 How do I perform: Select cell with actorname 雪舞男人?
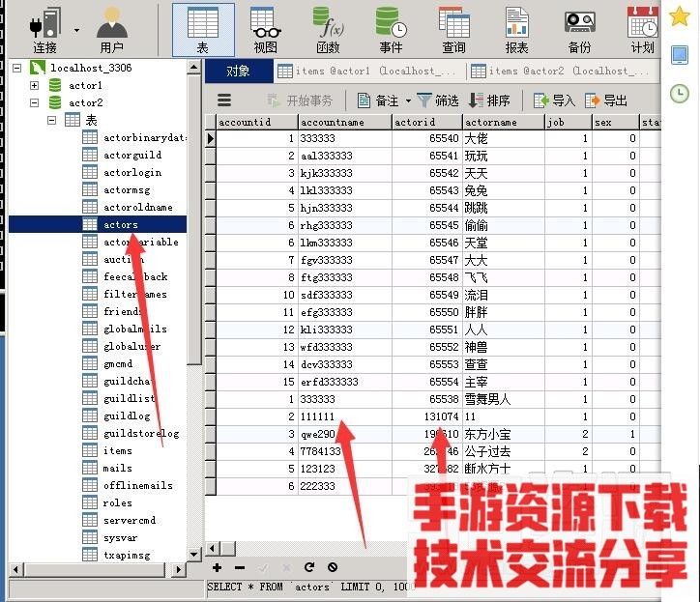503,399
